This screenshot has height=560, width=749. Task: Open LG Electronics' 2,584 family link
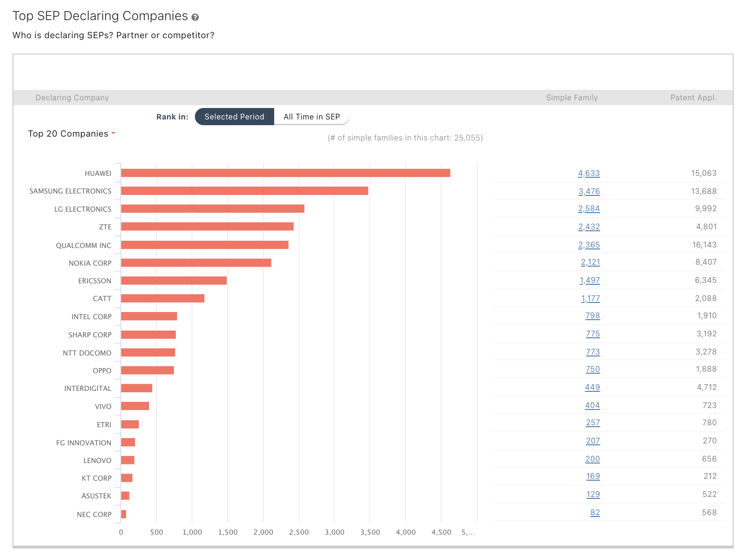click(x=589, y=209)
